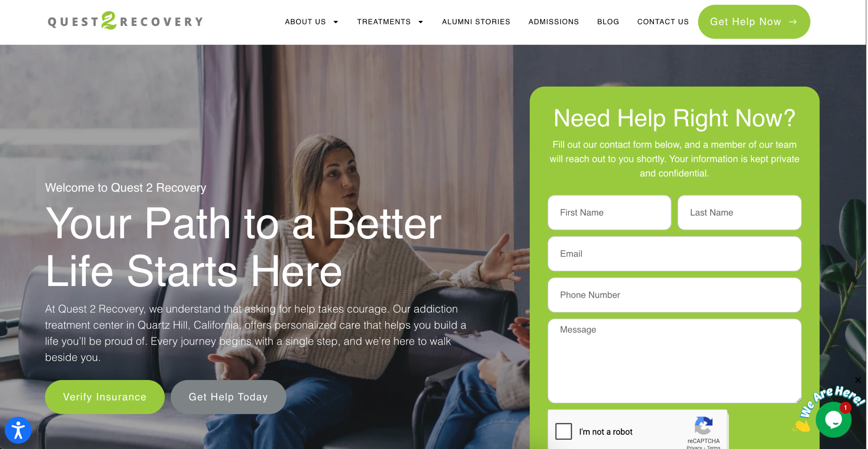Image resolution: width=868 pixels, height=449 pixels.
Task: Click the reCAPTCHA logo icon
Action: point(703,425)
